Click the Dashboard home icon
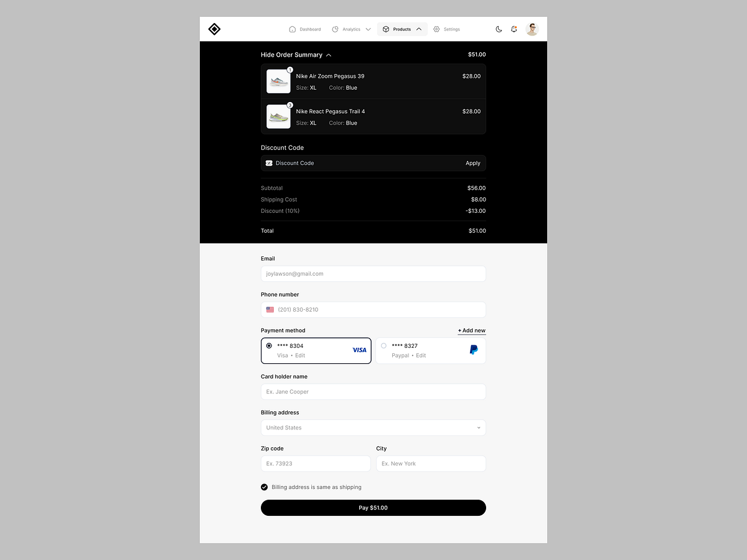 point(293,29)
